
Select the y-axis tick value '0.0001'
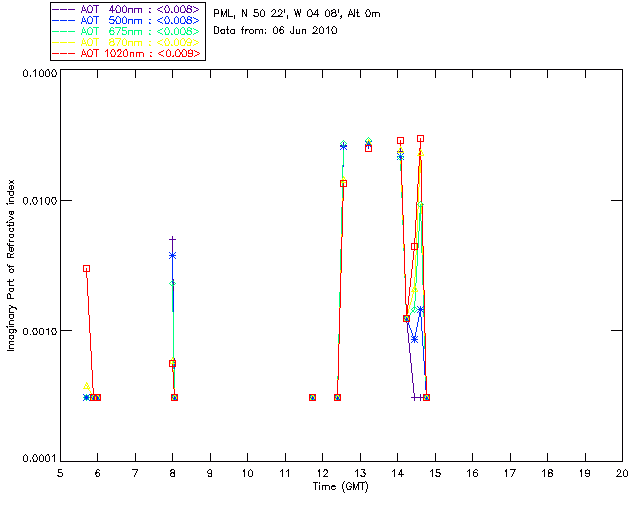pyautogui.click(x=40, y=459)
